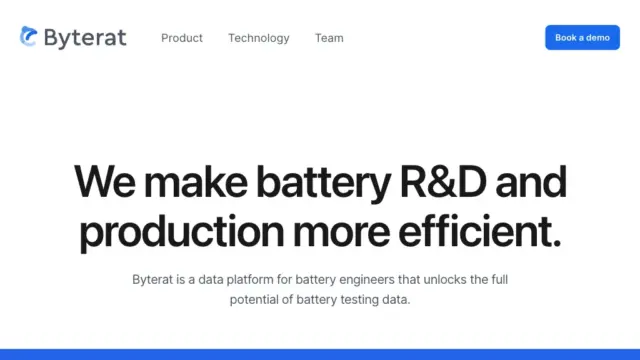
Task: Click the headline line 'We make battery R&D and'
Action: pyautogui.click(x=320, y=182)
